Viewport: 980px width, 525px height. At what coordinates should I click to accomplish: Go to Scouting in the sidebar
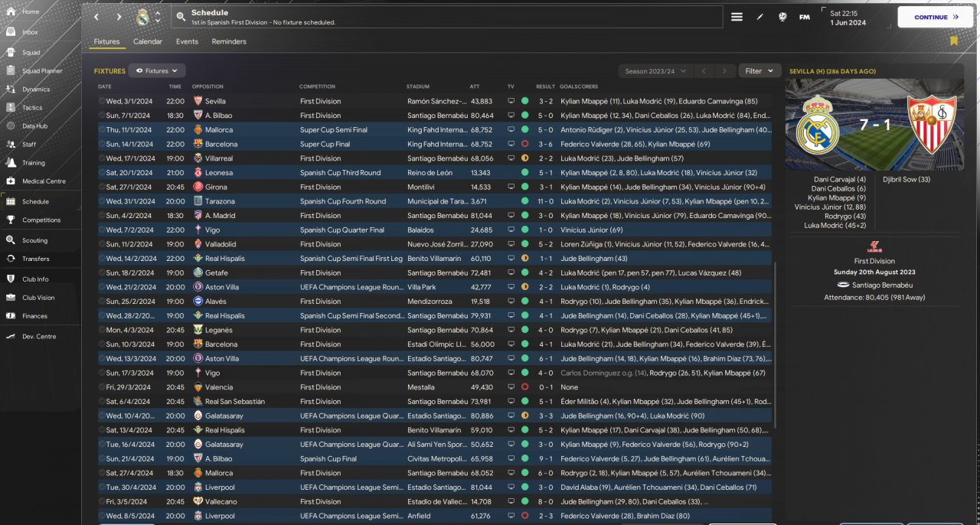pyautogui.click(x=34, y=240)
